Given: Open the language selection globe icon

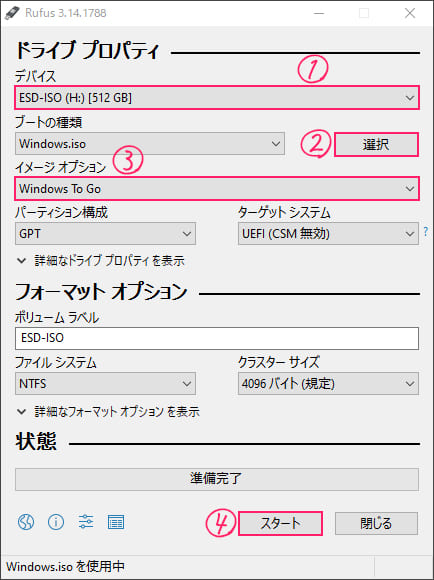Looking at the screenshot, I should [x=26, y=522].
